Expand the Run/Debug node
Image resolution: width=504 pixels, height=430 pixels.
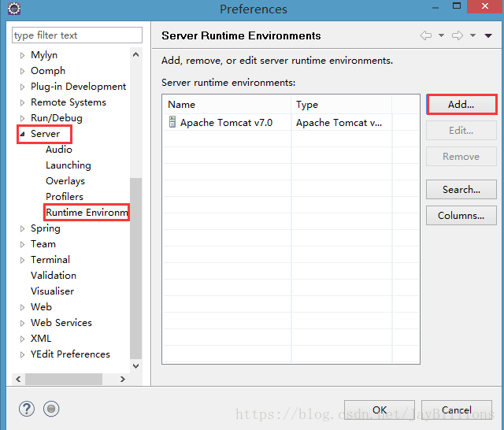tap(22, 118)
